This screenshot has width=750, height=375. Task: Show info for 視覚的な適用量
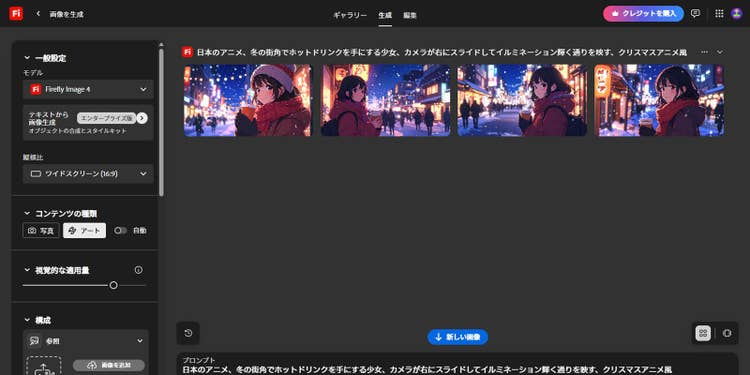[138, 270]
